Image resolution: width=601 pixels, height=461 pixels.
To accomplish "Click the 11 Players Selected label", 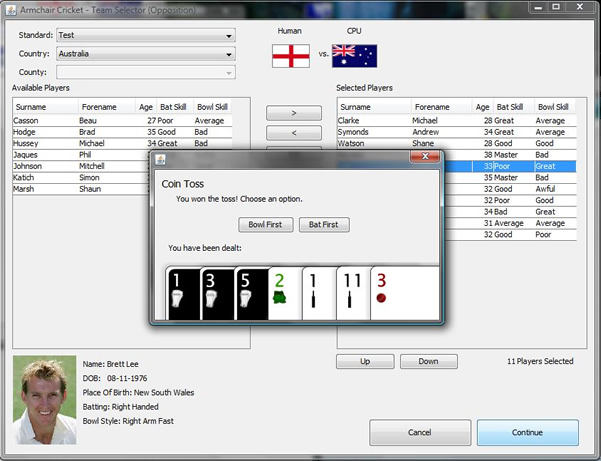I will coord(540,361).
